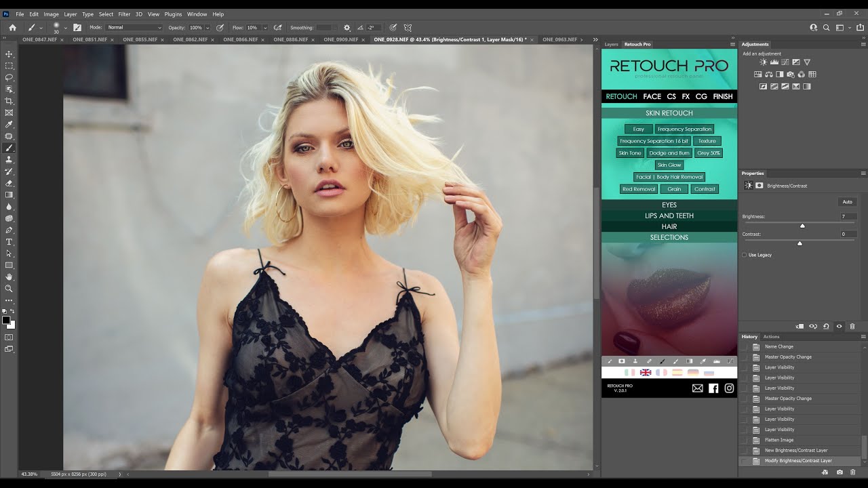
Task: Open the Filter menu
Action: [124, 14]
